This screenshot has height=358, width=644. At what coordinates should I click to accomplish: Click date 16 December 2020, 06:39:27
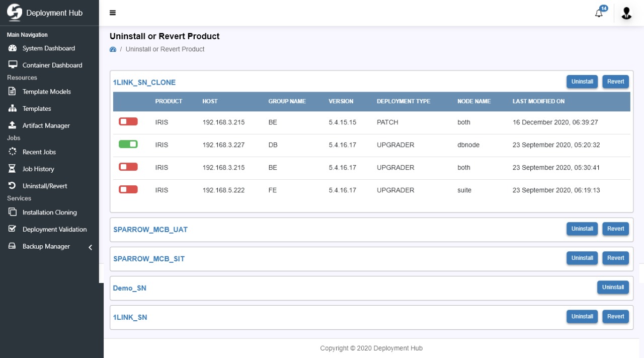(555, 122)
